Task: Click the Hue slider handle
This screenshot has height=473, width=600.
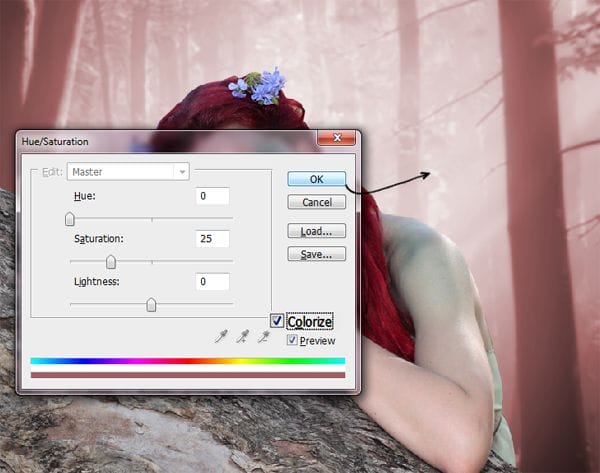Action: pyautogui.click(x=70, y=219)
